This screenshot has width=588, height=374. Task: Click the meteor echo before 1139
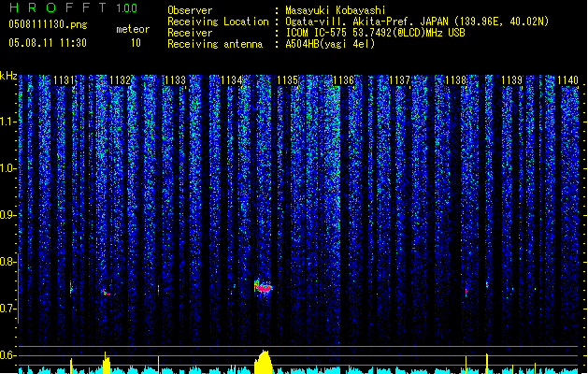pyautogui.click(x=487, y=285)
